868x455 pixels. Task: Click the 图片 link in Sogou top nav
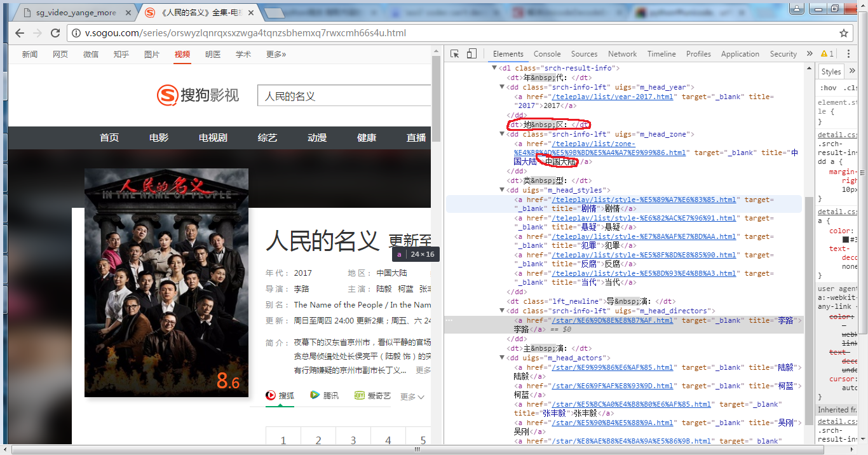tap(152, 55)
